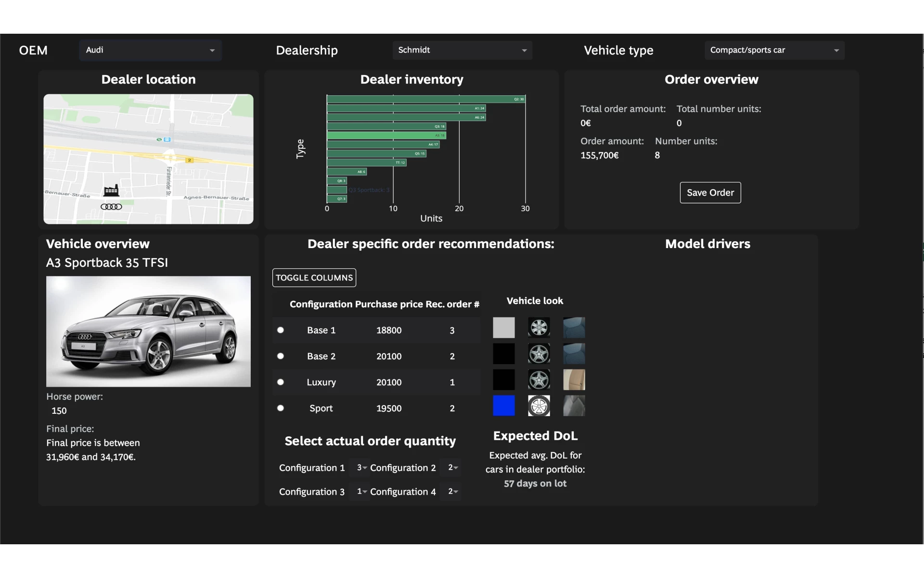Click the Q3: 18 inventory bar
The height and width of the screenshot is (578, 924).
tap(386, 127)
